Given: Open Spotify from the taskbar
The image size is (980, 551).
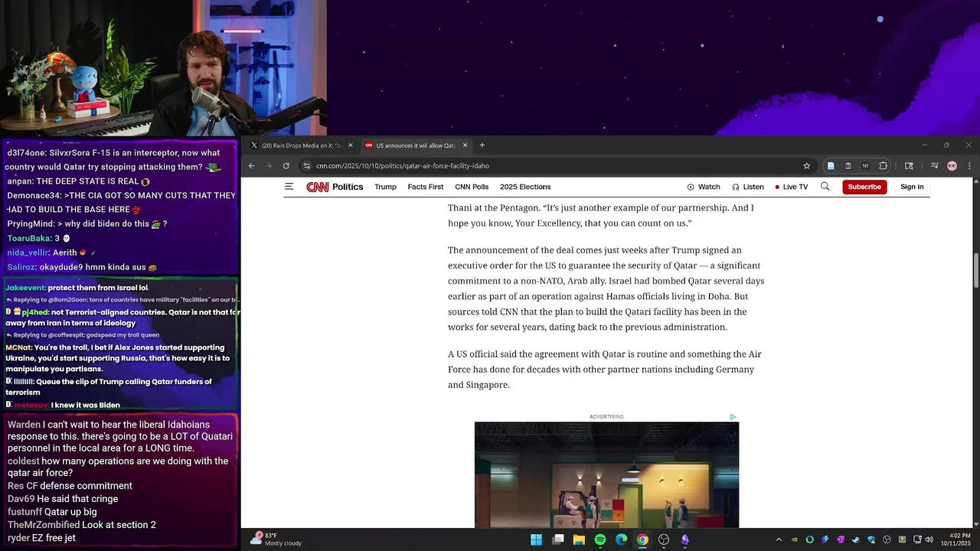Looking at the screenshot, I should [600, 540].
